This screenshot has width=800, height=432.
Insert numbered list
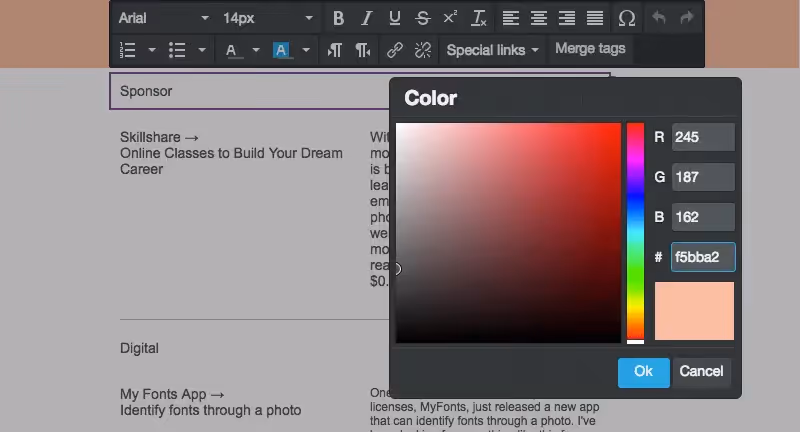click(128, 50)
